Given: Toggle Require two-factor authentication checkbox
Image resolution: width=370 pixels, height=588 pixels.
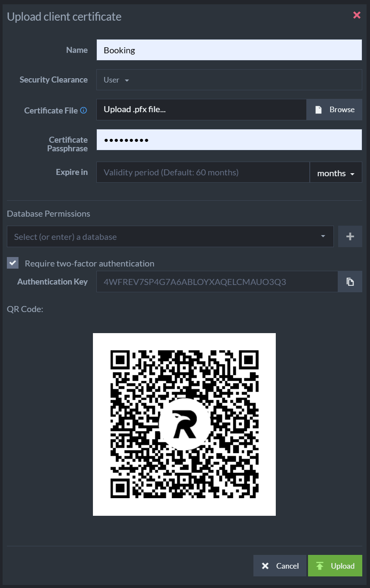Looking at the screenshot, I should point(13,263).
